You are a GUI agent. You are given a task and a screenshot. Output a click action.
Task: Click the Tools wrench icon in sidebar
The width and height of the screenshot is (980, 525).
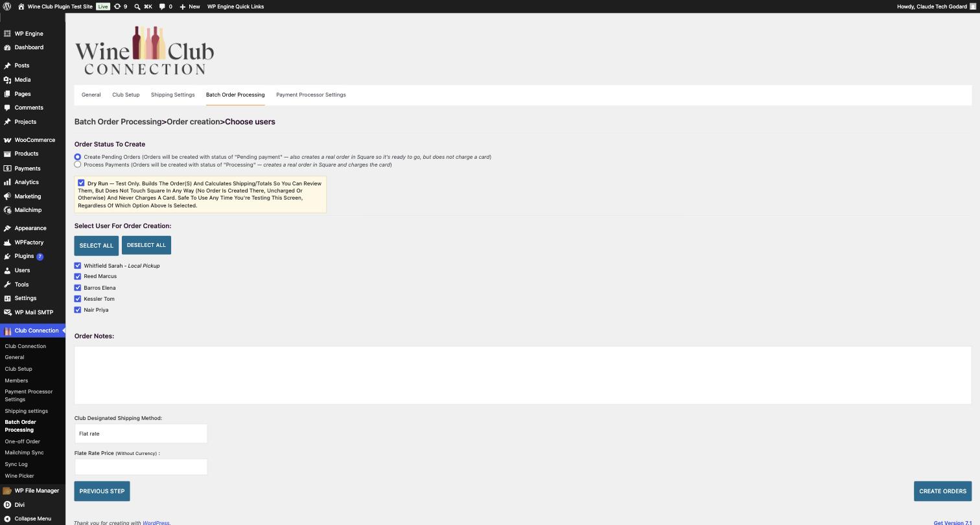7,285
